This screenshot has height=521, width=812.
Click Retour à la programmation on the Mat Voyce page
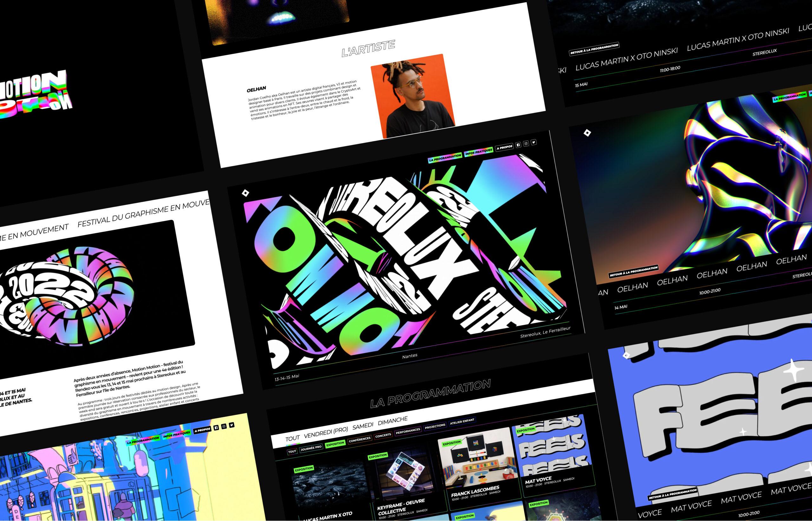(673, 494)
